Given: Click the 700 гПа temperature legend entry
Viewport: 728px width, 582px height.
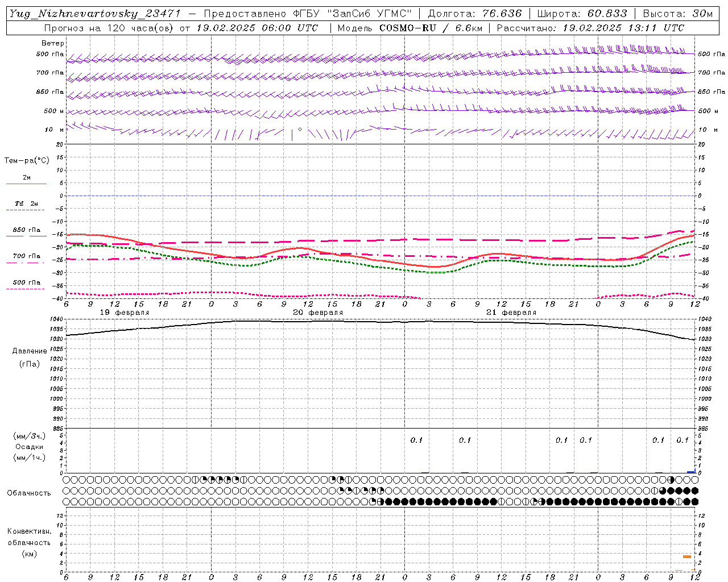Looking at the screenshot, I should (x=27, y=256).
